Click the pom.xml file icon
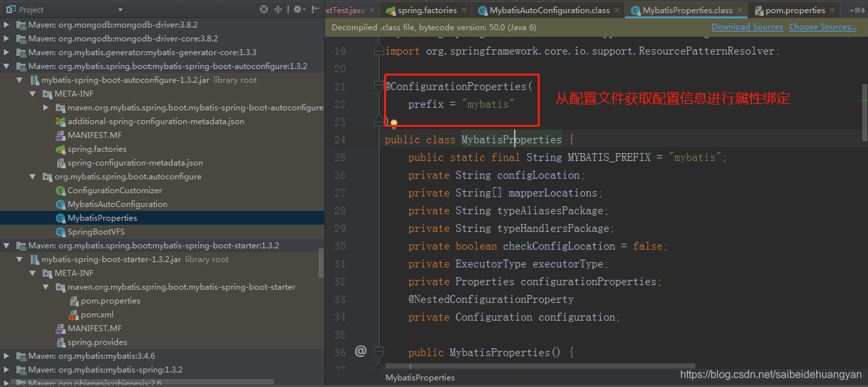 [74, 315]
